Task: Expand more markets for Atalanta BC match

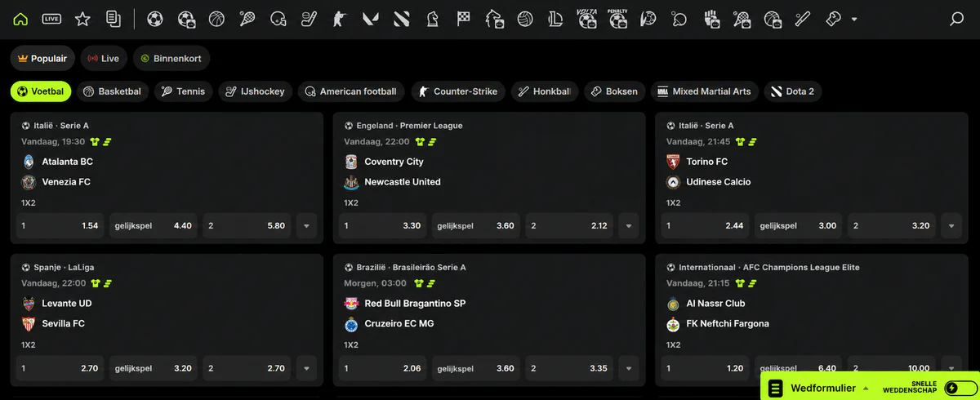Action: pos(306,225)
